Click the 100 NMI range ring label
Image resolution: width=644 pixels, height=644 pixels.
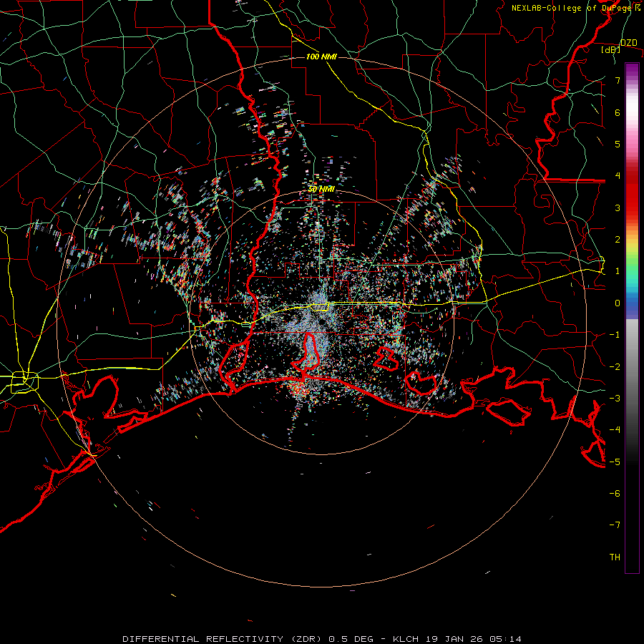[321, 57]
